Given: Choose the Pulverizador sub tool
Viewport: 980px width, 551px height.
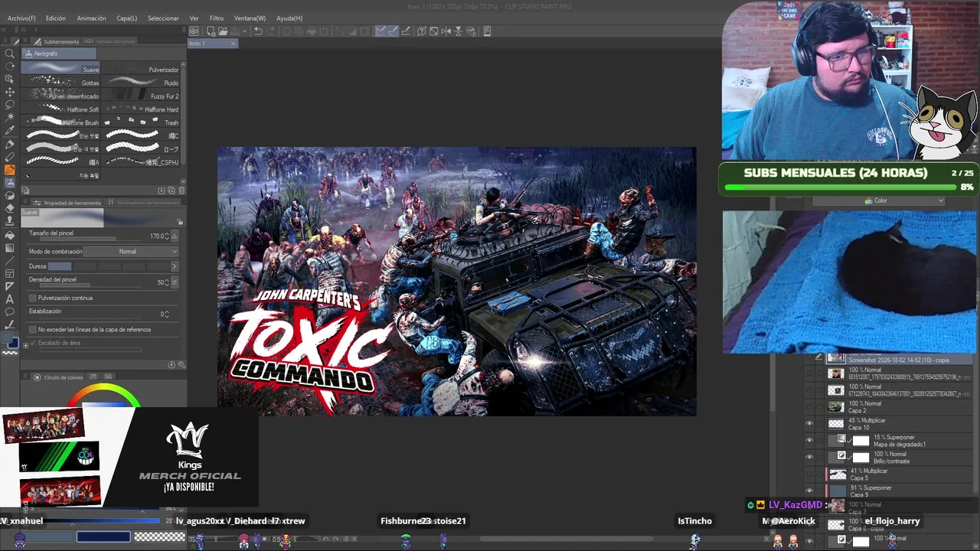Looking at the screenshot, I should 140,69.
